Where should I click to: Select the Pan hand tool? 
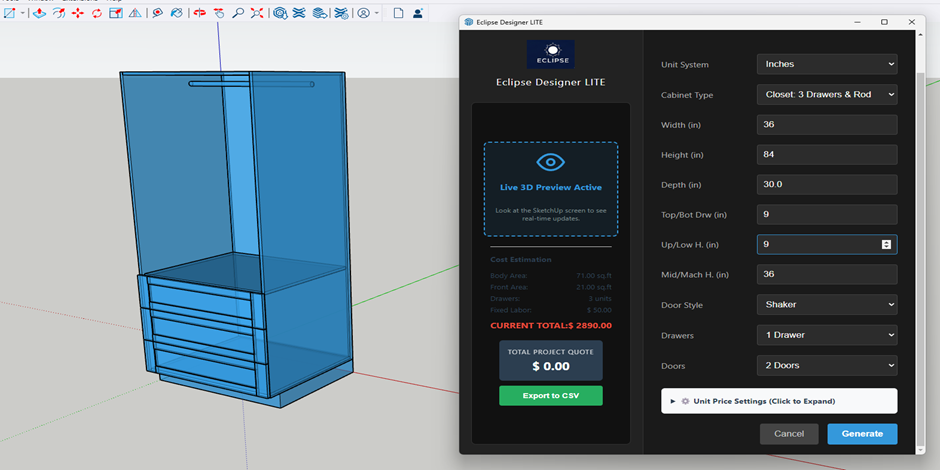point(219,13)
